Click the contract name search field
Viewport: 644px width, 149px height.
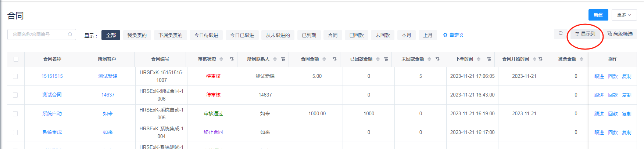[39, 34]
